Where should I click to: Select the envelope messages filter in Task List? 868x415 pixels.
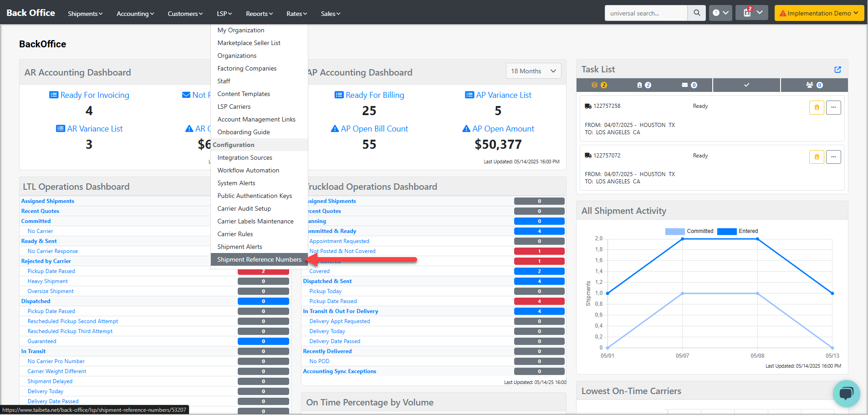coord(689,85)
